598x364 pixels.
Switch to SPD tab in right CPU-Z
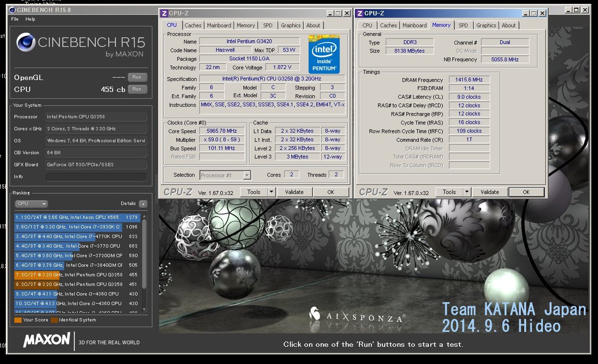tap(463, 25)
